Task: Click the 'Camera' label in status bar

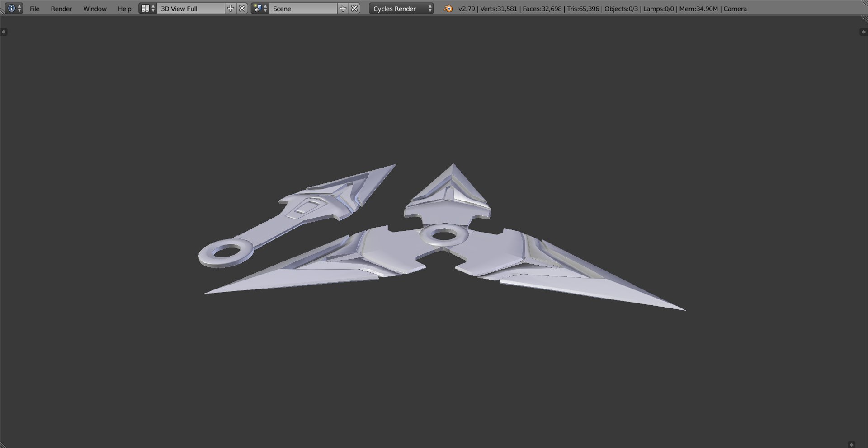Action: [x=735, y=9]
